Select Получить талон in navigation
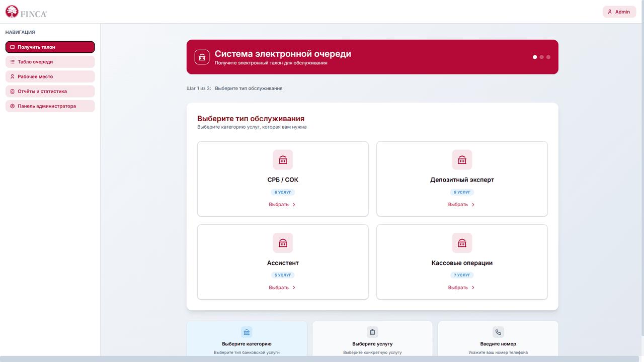 (50, 47)
